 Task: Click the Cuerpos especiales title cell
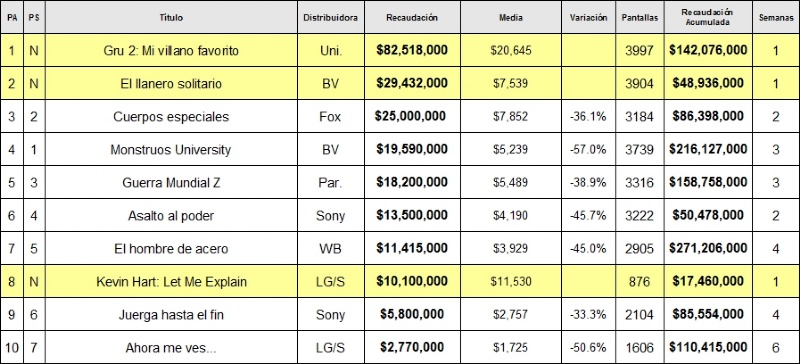(171, 116)
